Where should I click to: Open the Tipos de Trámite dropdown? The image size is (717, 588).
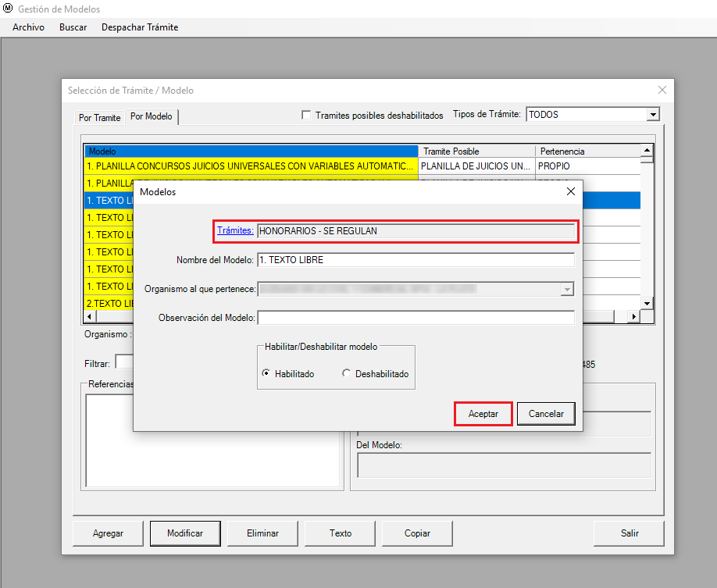[653, 115]
